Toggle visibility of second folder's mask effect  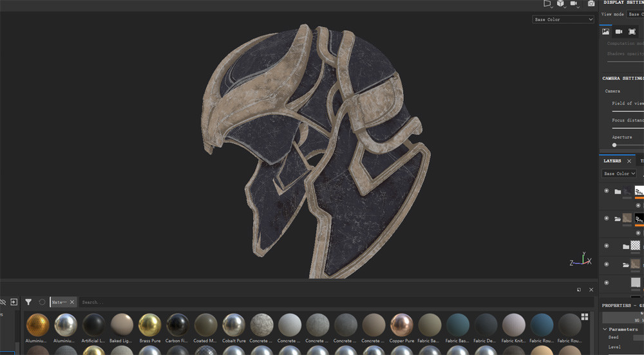pos(638,233)
